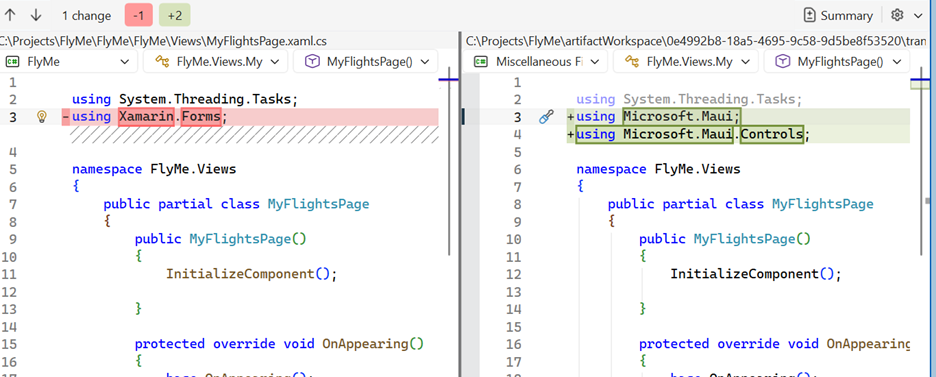Expand the chevron next to settings gear
This screenshot has height=377, width=936.
(x=918, y=16)
